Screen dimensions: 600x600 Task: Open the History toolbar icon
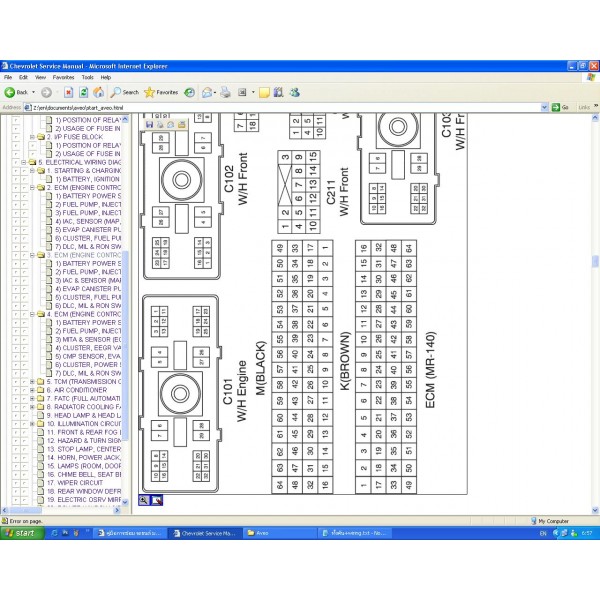(189, 92)
